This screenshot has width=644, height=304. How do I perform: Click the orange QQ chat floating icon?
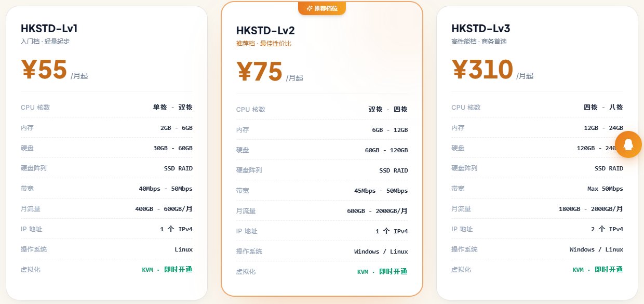click(x=628, y=144)
